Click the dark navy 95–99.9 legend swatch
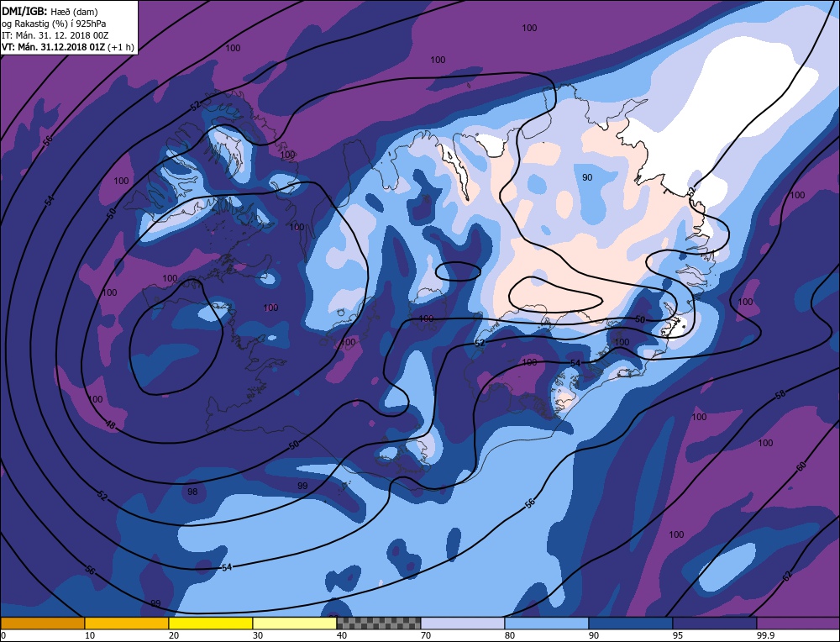Screen dimensions: 840x642 pos(715,623)
